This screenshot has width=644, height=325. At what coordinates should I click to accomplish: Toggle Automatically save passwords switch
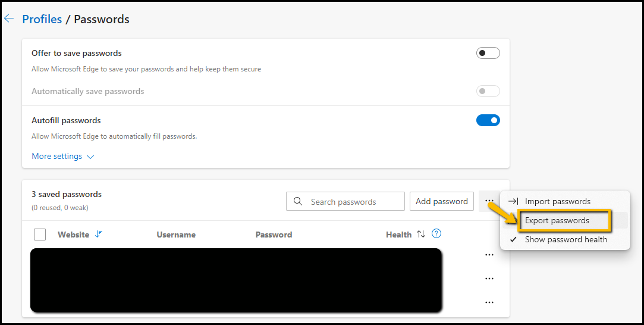488,91
